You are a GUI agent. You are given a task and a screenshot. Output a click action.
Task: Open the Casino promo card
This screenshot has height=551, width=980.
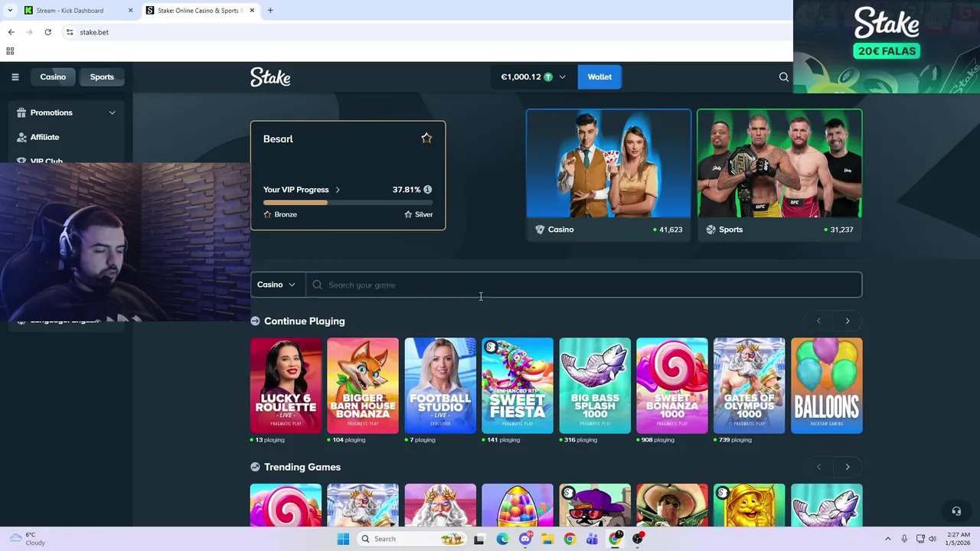tap(609, 175)
